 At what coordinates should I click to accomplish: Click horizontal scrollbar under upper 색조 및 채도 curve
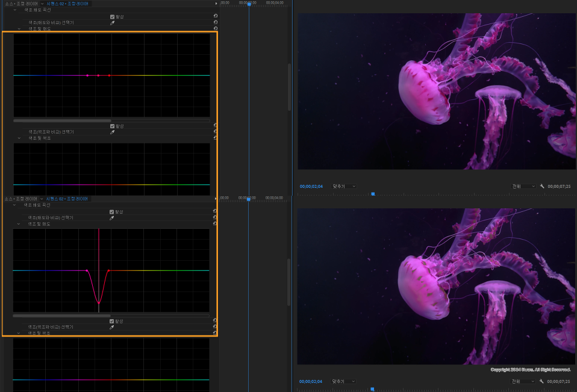point(62,120)
